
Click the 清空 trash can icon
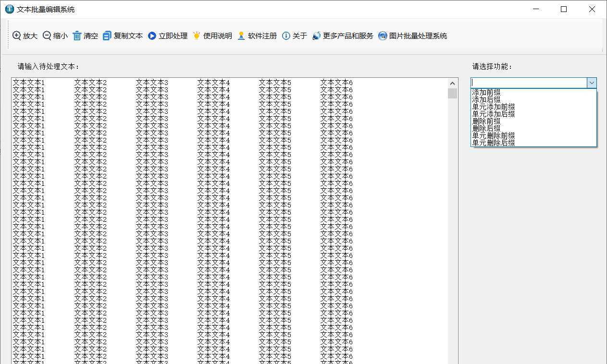pyautogui.click(x=77, y=36)
